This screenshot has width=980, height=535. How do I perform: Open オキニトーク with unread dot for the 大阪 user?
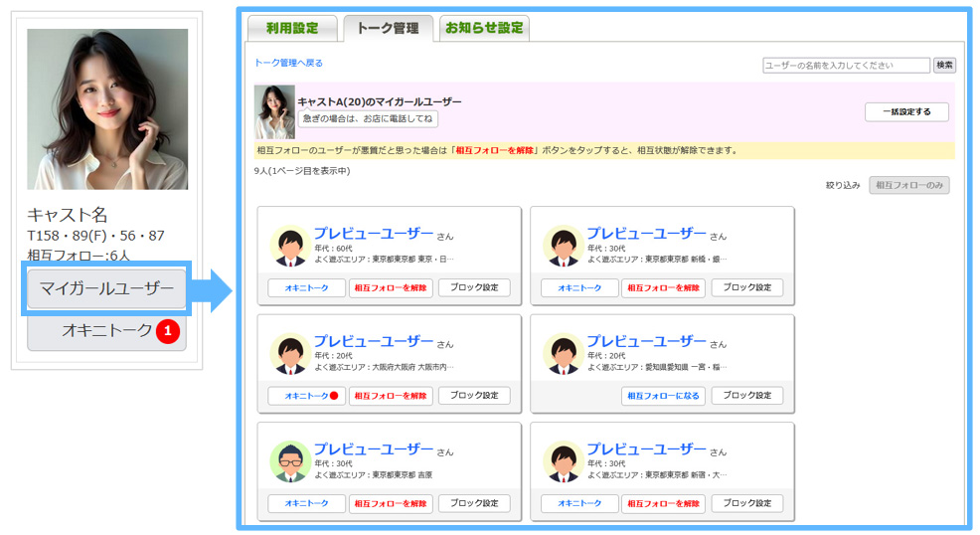pos(306,396)
